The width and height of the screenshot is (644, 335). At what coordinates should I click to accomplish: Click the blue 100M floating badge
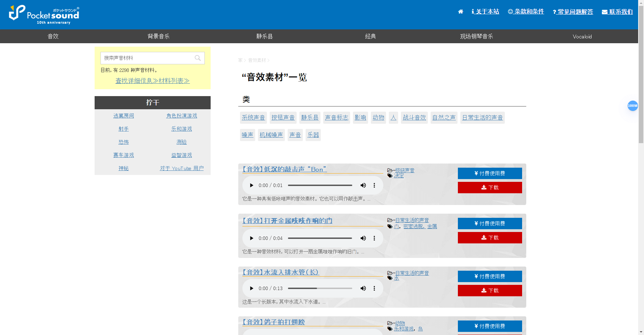click(x=633, y=106)
